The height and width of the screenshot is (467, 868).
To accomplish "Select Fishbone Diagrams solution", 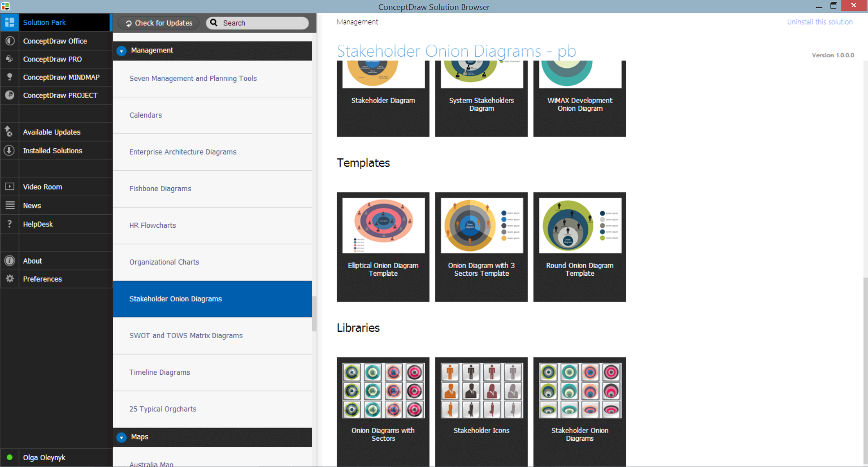I will [212, 189].
